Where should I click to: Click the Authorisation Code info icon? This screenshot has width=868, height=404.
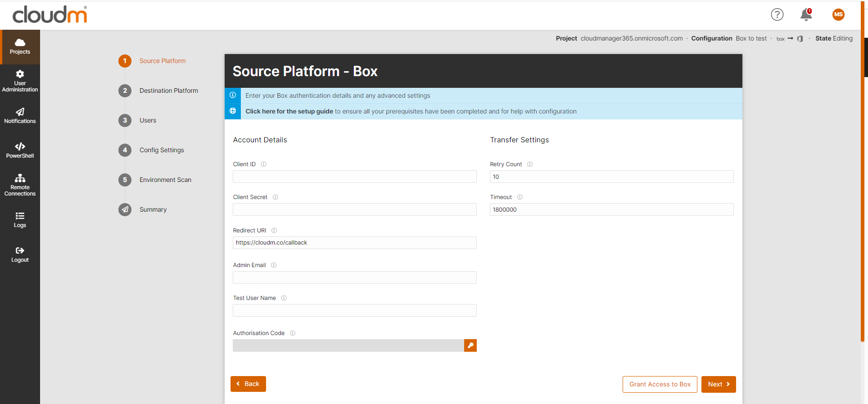[293, 333]
